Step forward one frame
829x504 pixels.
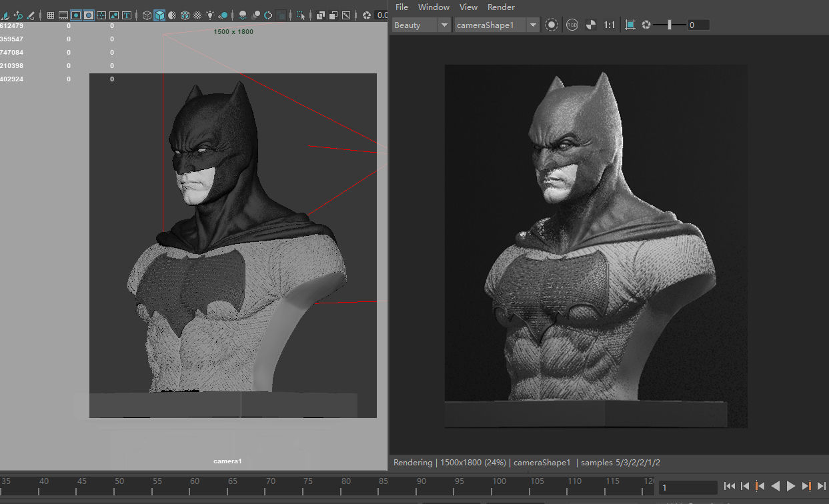pos(821,487)
